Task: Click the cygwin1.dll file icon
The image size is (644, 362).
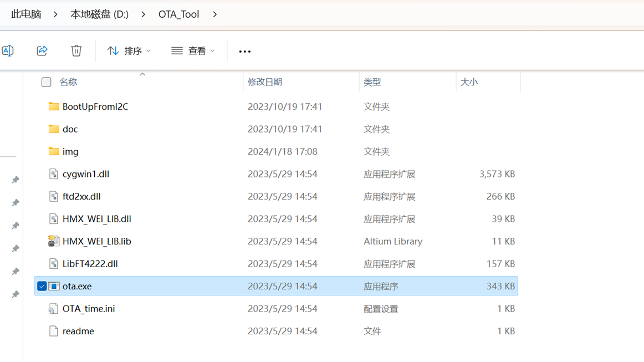Action: (53, 174)
